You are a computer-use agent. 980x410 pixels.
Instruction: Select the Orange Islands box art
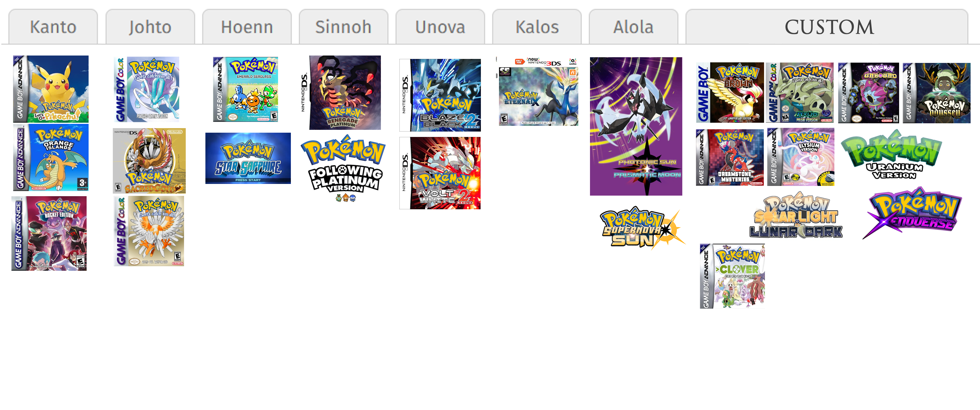[x=51, y=157]
